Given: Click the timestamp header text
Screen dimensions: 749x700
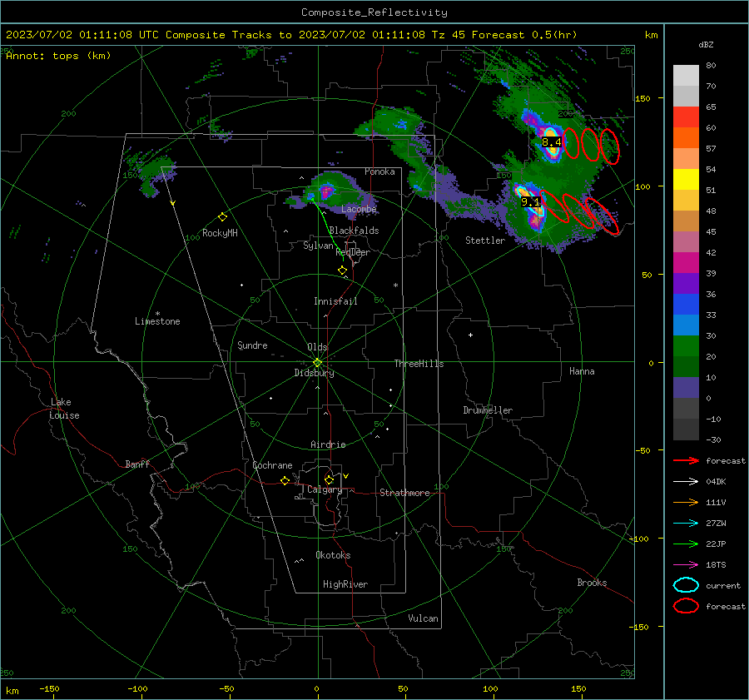Looking at the screenshot, I should [291, 35].
